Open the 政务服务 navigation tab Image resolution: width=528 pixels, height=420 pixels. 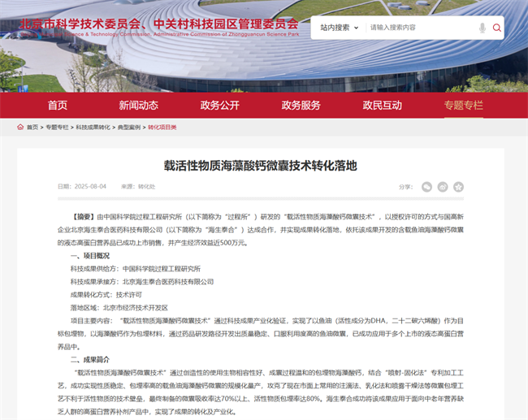point(301,106)
